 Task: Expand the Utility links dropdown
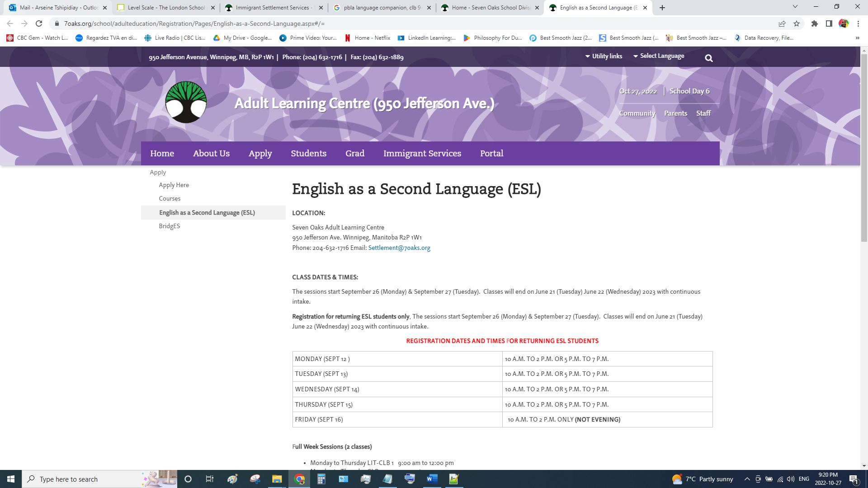(x=604, y=56)
